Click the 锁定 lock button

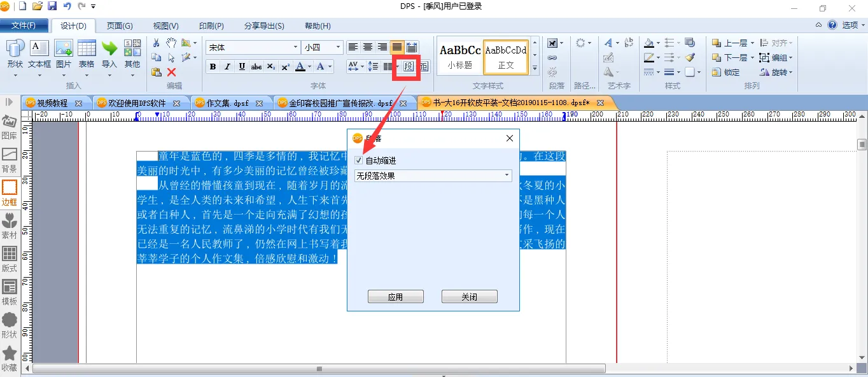point(727,72)
